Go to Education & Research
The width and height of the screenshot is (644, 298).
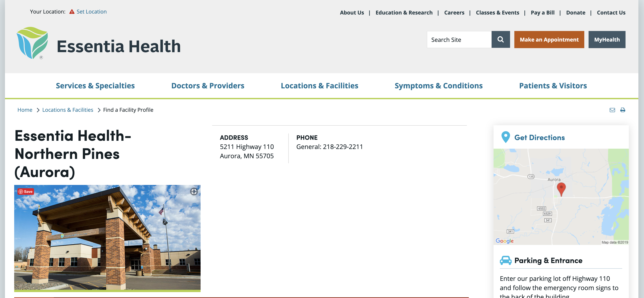coord(404,13)
